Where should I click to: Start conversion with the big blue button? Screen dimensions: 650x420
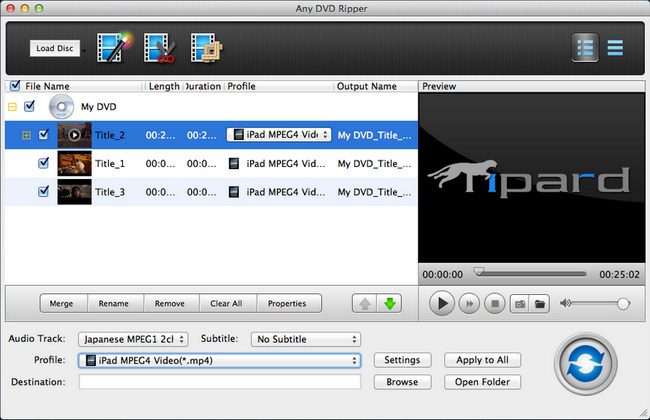[585, 364]
